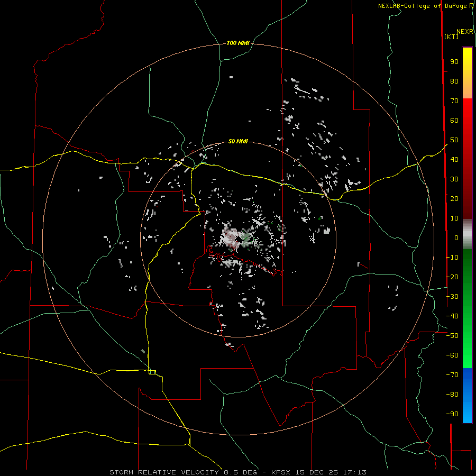Click the -60 knots scale label
Screen dimensions: 476x476
(452, 355)
